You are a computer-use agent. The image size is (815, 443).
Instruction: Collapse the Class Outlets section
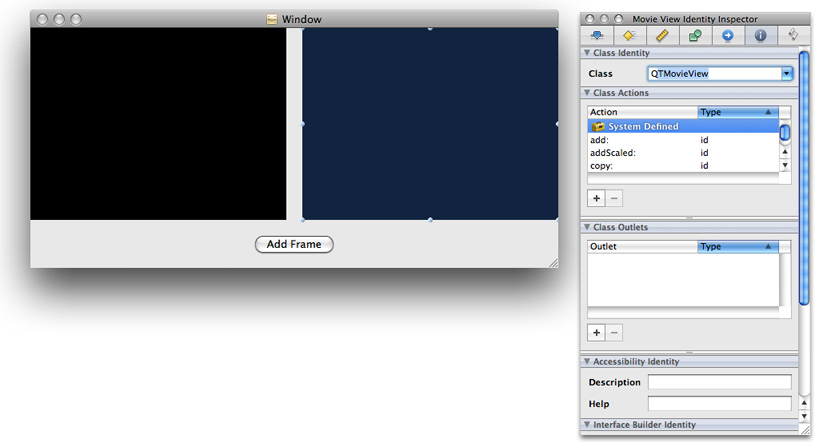[587, 227]
